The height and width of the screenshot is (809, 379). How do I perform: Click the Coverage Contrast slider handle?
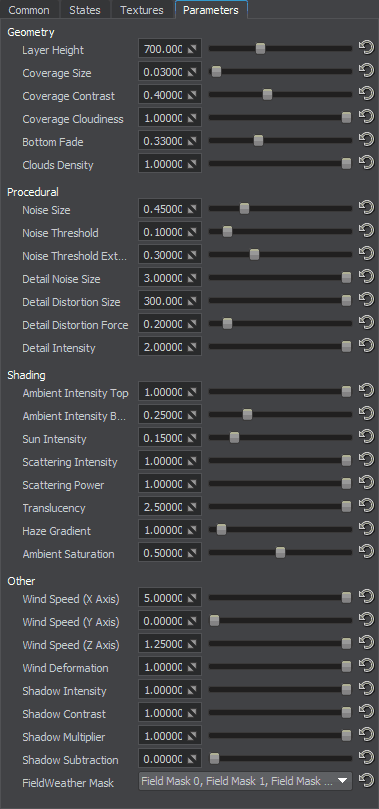[267, 94]
